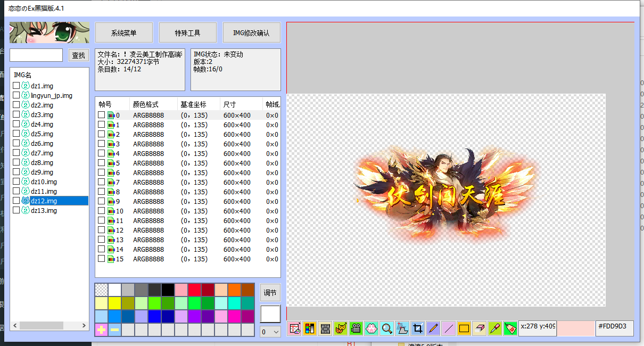Open the numeric dropdown below the palette
Screen dimensions: 644x346
point(270,331)
